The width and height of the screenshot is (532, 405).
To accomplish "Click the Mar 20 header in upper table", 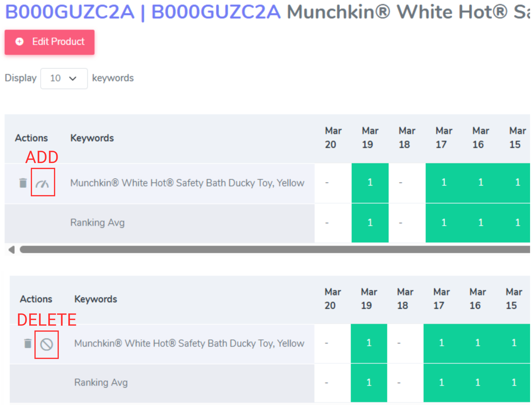I will pyautogui.click(x=333, y=138).
